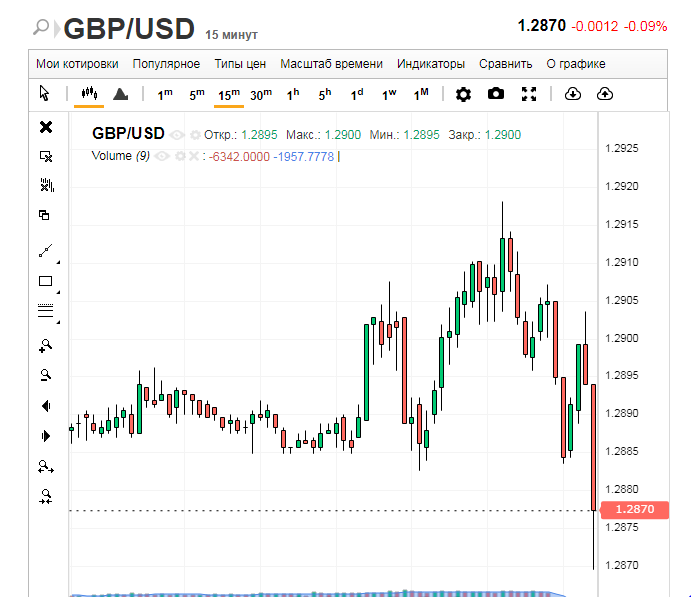
Task: Toggle visibility of Volume indicator
Action: tap(162, 156)
